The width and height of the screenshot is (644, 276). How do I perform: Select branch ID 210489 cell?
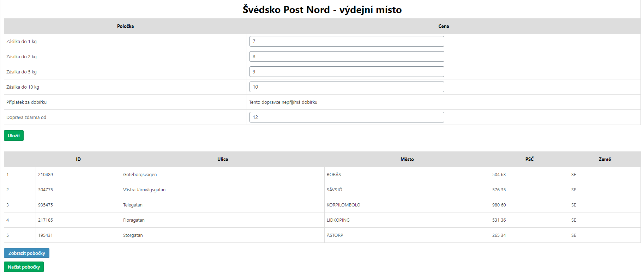tap(46, 174)
